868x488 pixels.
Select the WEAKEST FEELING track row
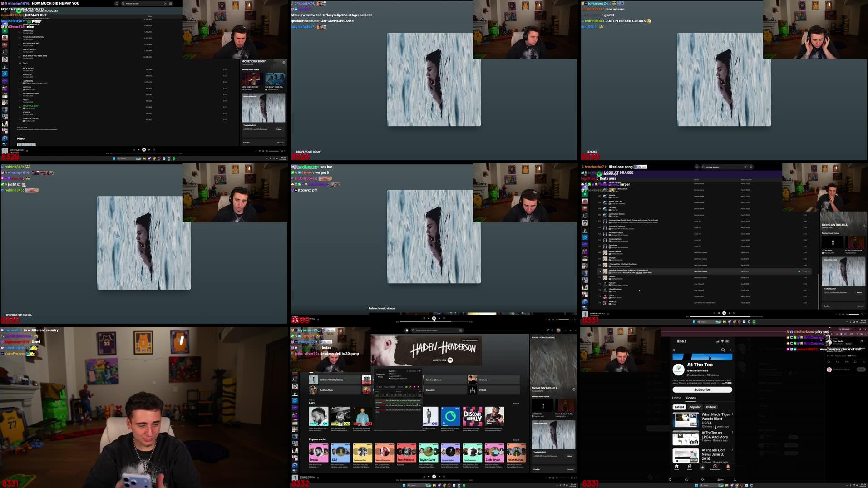coord(123,94)
